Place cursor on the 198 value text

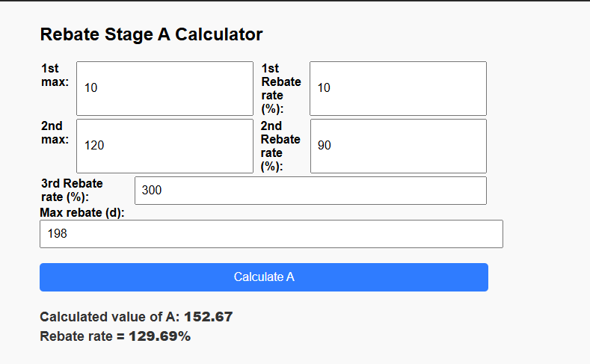[58, 234]
